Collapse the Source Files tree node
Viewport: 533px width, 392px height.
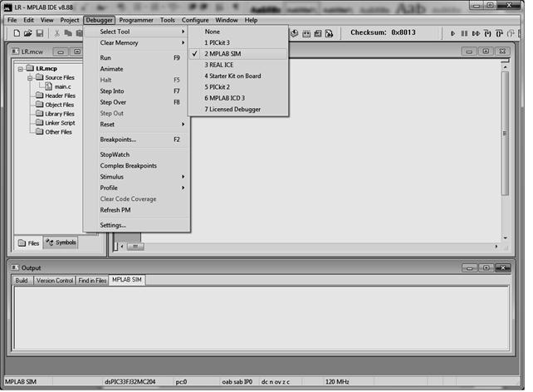[30, 78]
